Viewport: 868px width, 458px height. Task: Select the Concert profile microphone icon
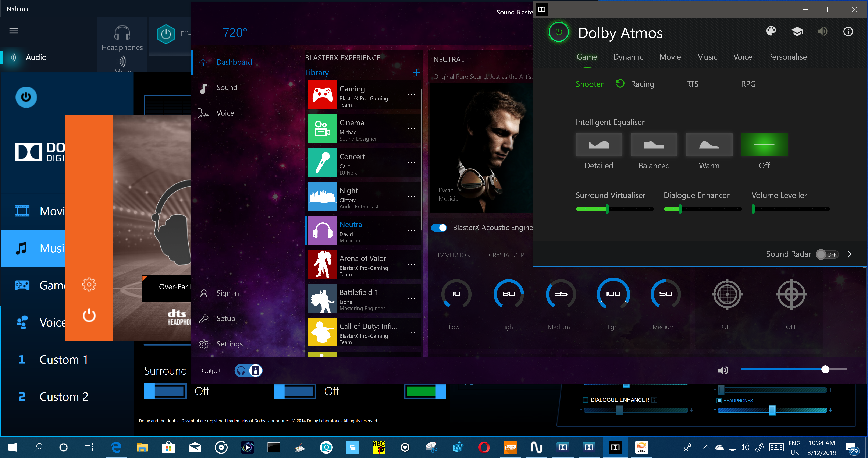point(323,163)
